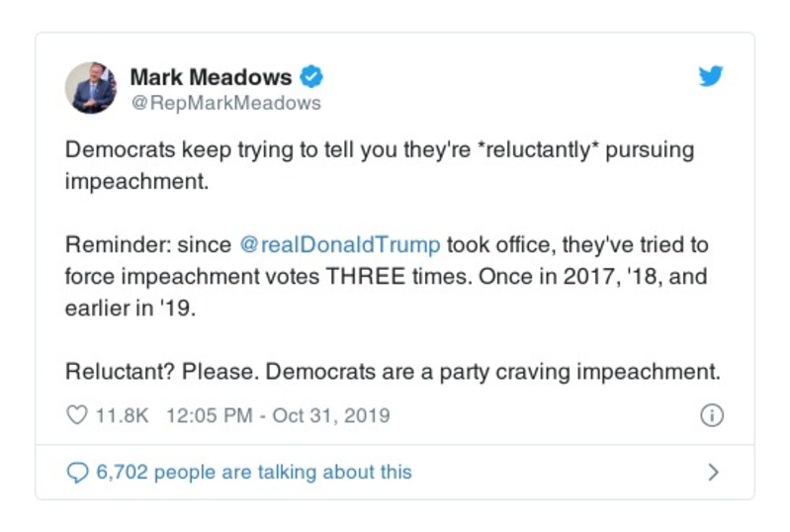
Task: Click the reply speech bubble icon
Action: [77, 472]
